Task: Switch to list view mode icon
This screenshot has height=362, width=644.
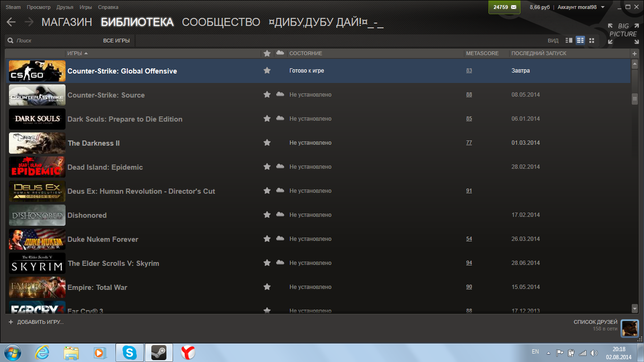Action: pos(580,41)
